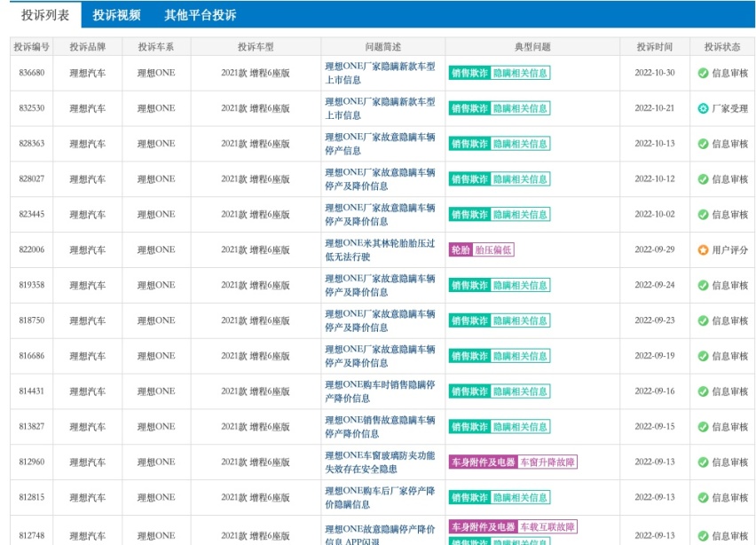This screenshot has width=756, height=545.
Task: Click 轮胎 tag in row 822006
Action: (461, 249)
